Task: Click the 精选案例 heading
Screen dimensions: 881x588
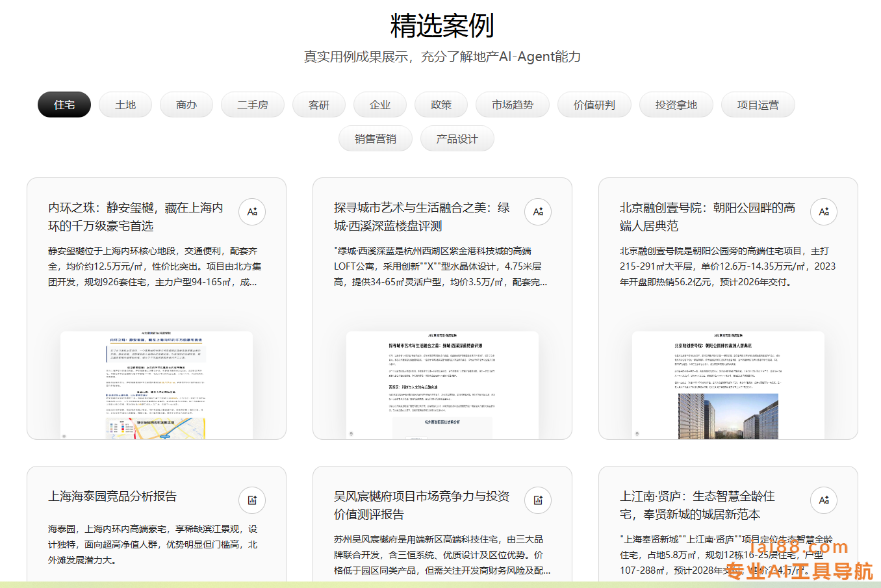Action: [x=442, y=26]
